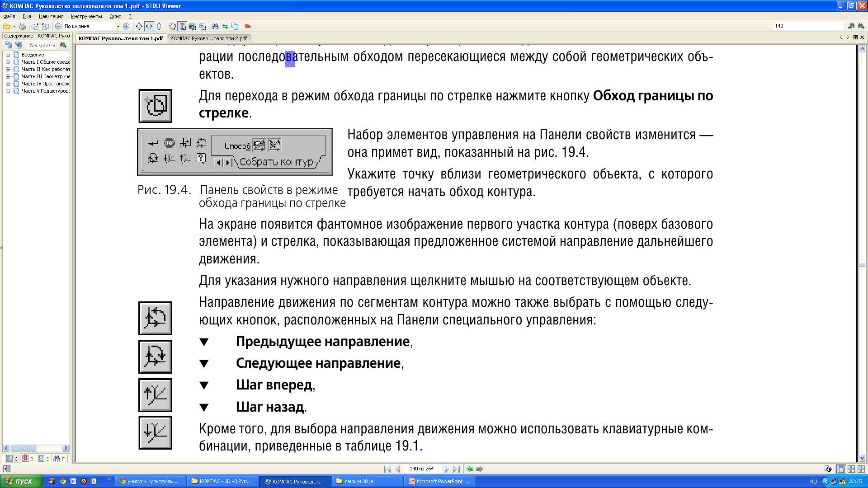
Task: Click expand-all contents icon in sidebar
Action: 8,45
